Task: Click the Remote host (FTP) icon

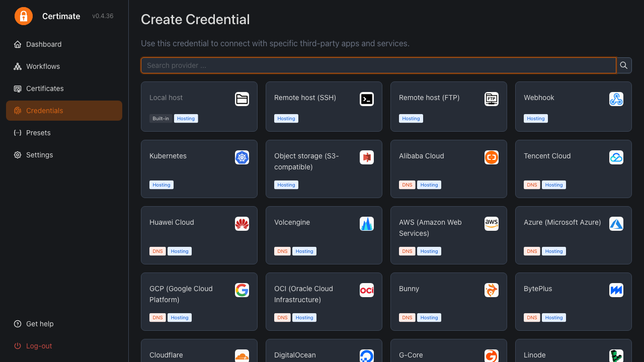Action: point(492,99)
